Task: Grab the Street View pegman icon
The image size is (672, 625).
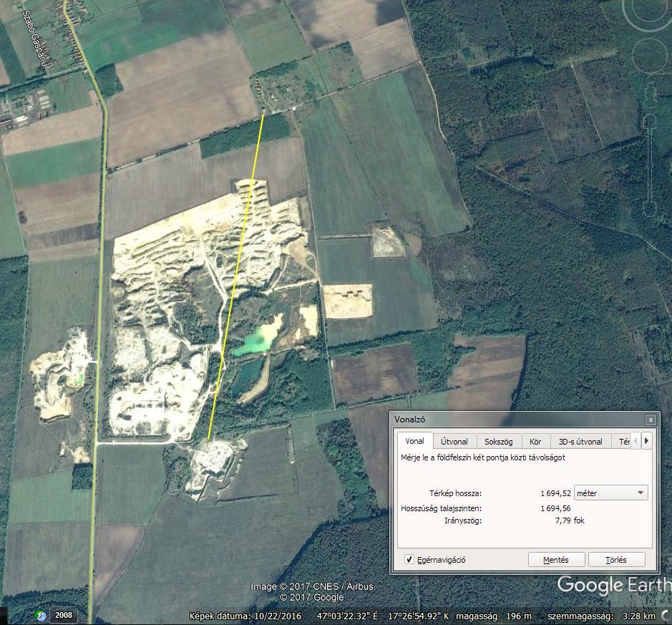Action: pos(650,95)
